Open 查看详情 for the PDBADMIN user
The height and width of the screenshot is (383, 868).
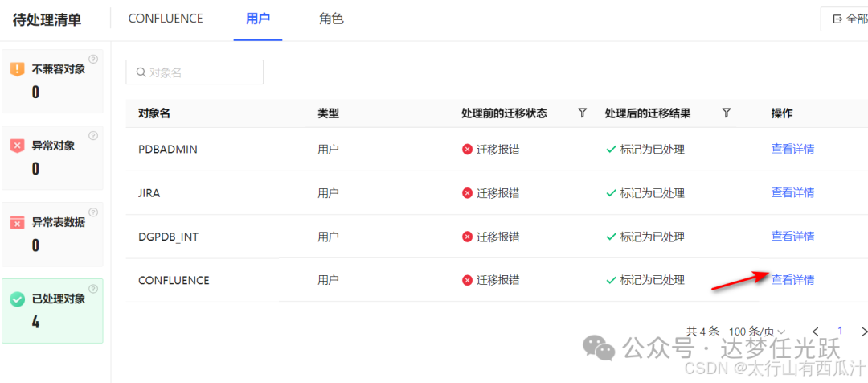(x=792, y=149)
